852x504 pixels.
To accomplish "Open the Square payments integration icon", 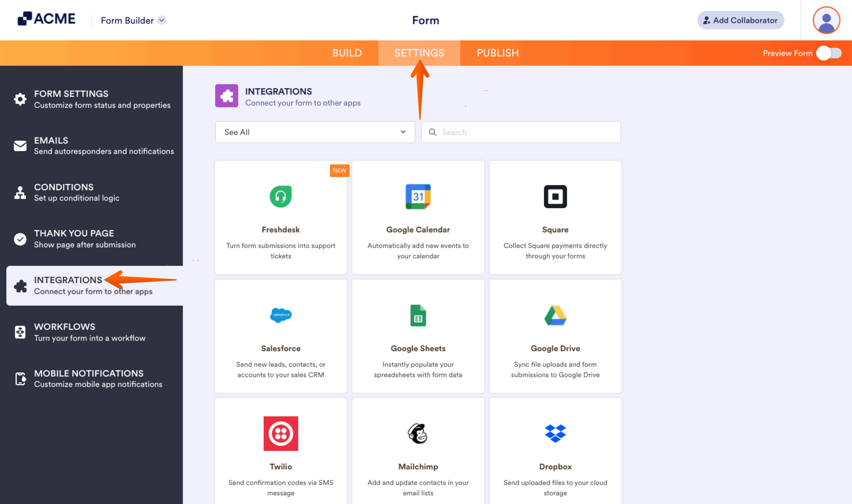I will coord(555,197).
